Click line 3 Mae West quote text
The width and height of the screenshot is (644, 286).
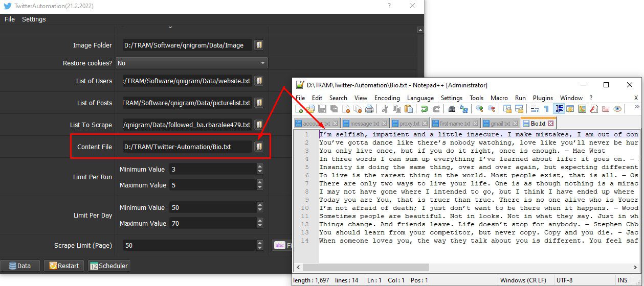pyautogui.click(x=462, y=151)
